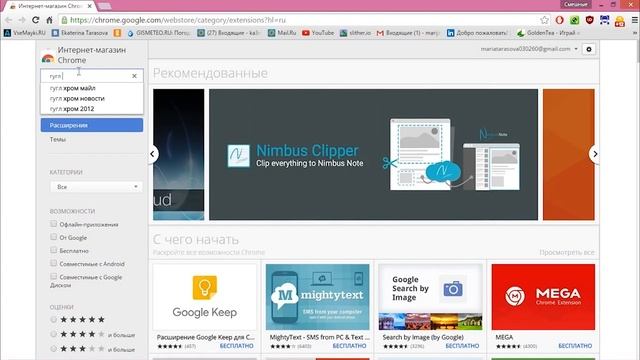This screenshot has width=640, height=360.
Task: Open the GISMETEO.RU bookmark
Action: (158, 33)
